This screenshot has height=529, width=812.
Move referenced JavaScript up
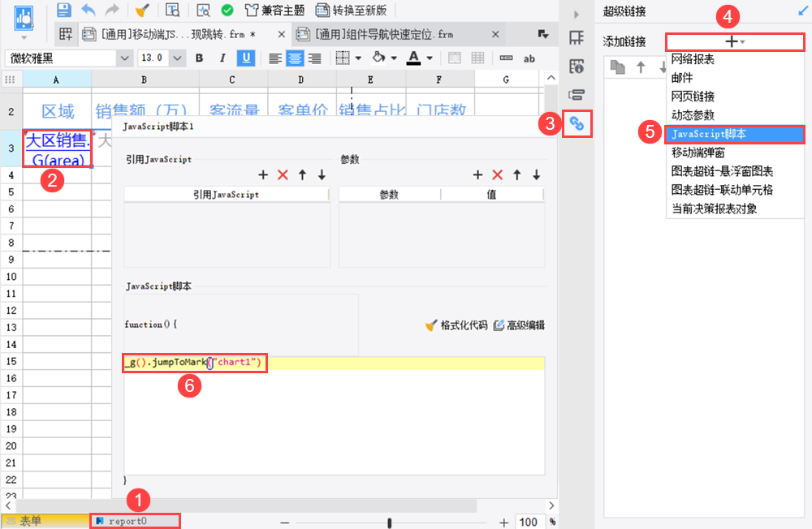tap(302, 175)
